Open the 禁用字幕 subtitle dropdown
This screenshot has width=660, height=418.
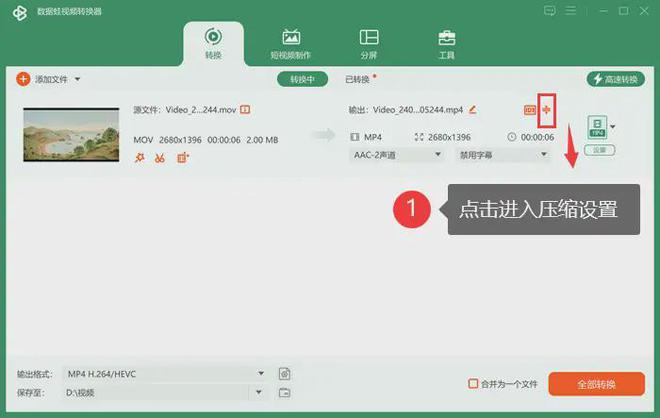pos(503,155)
